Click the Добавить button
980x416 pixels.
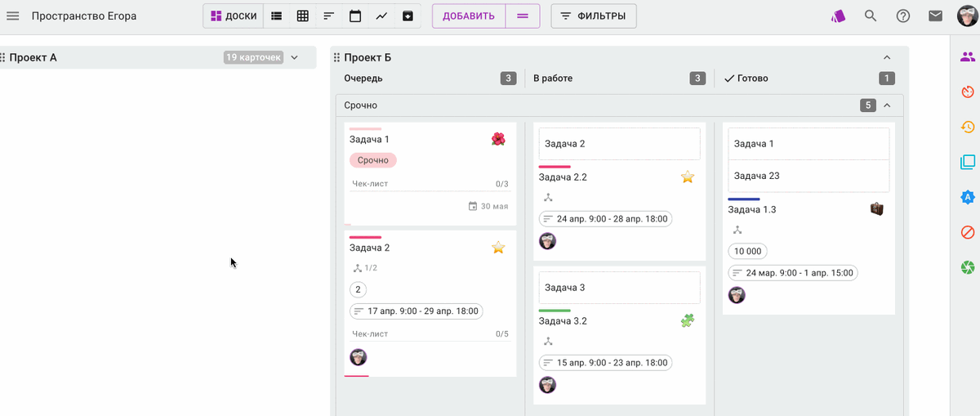pyautogui.click(x=469, y=16)
